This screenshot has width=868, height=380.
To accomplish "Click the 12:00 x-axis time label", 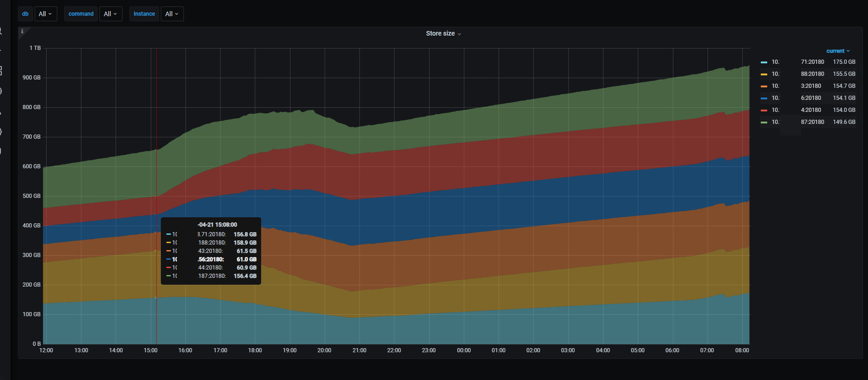I will coord(46,350).
